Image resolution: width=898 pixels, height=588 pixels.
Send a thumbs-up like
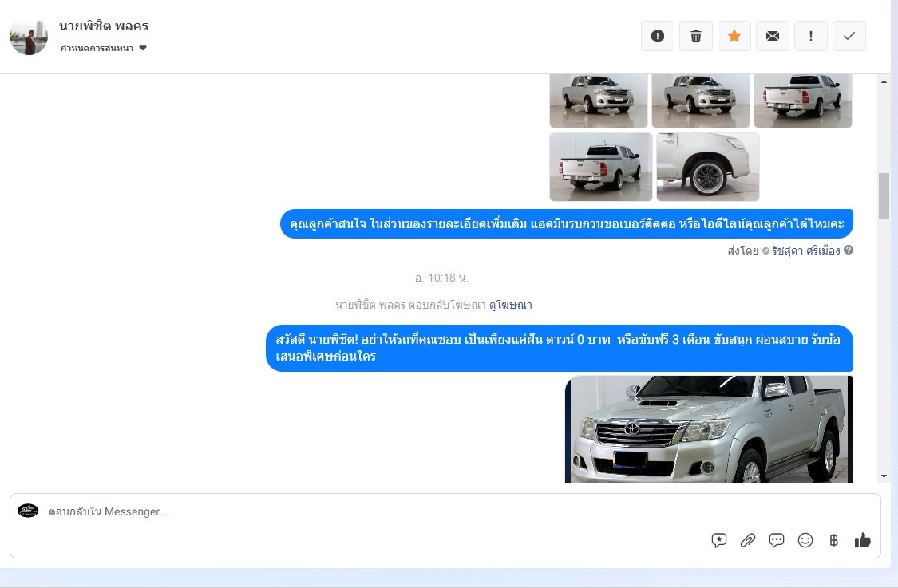click(x=863, y=540)
